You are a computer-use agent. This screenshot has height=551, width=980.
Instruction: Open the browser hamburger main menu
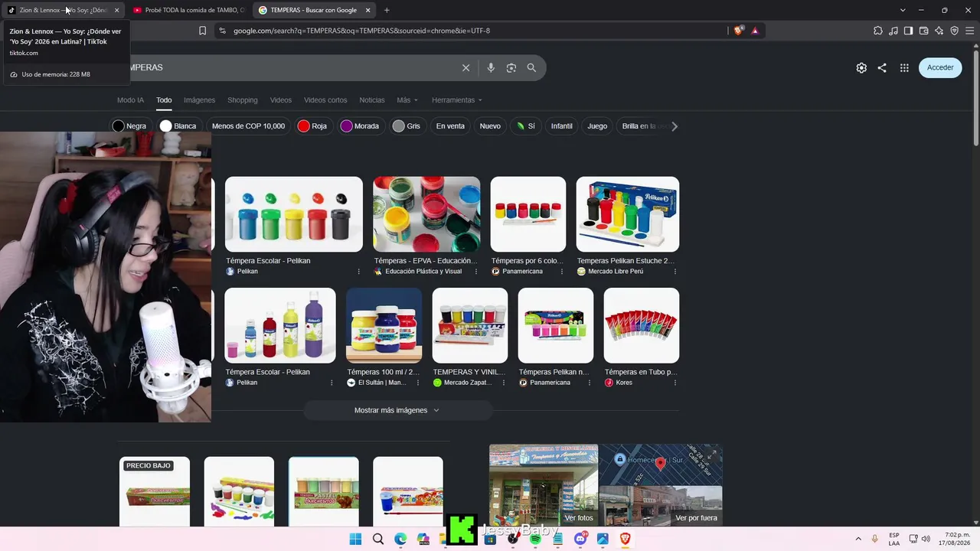pyautogui.click(x=969, y=31)
